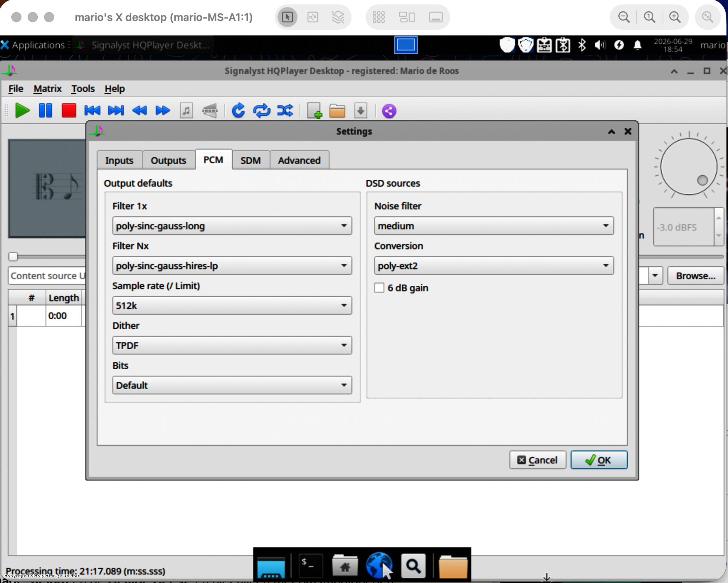Viewport: 728px width, 583px height.
Task: Click the Bluetooth tray icon
Action: click(x=582, y=45)
